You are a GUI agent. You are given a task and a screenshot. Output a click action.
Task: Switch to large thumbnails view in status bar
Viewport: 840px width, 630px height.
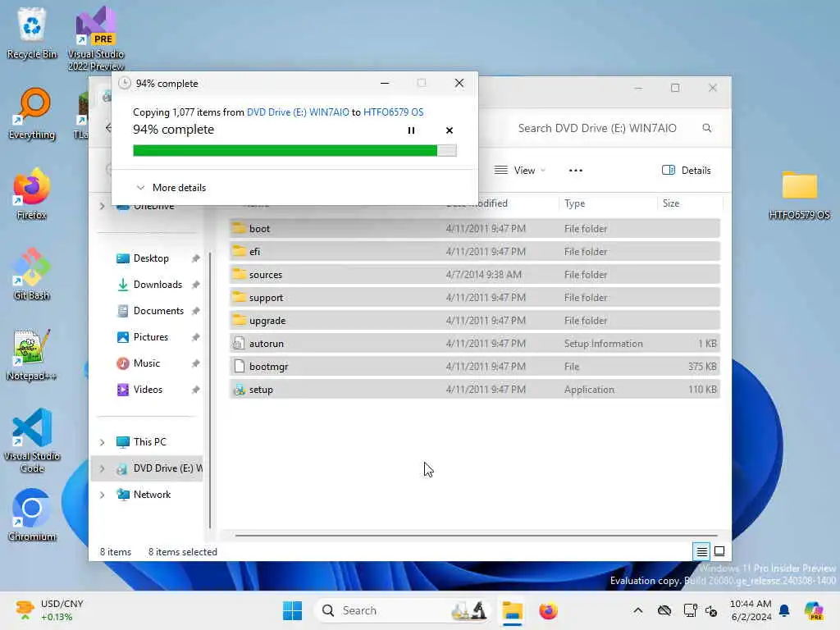click(x=719, y=551)
